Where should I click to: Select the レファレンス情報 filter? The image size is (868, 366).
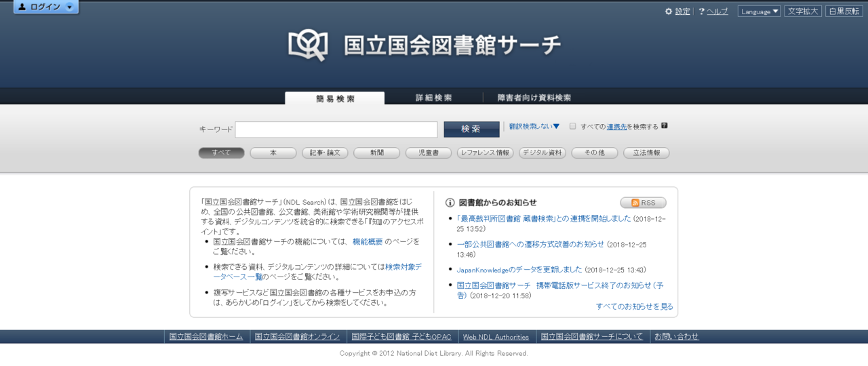[486, 153]
